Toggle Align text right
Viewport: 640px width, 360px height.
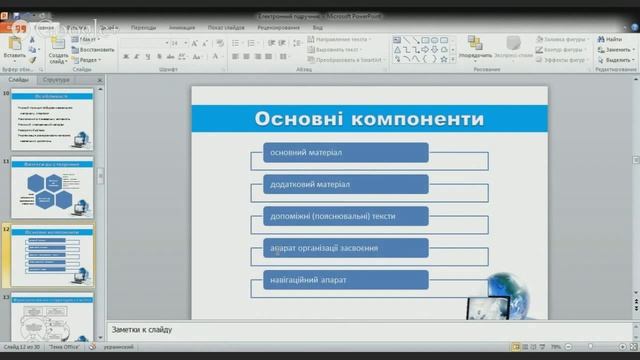(258, 57)
